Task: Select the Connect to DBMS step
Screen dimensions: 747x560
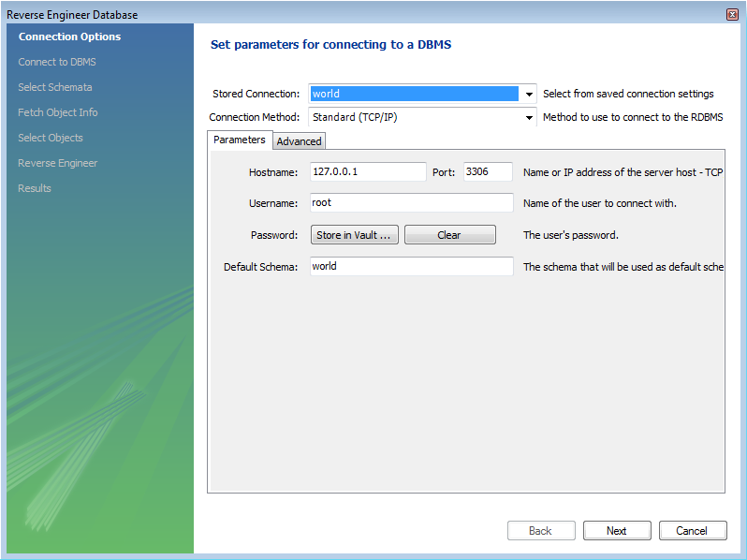Action: (x=57, y=63)
